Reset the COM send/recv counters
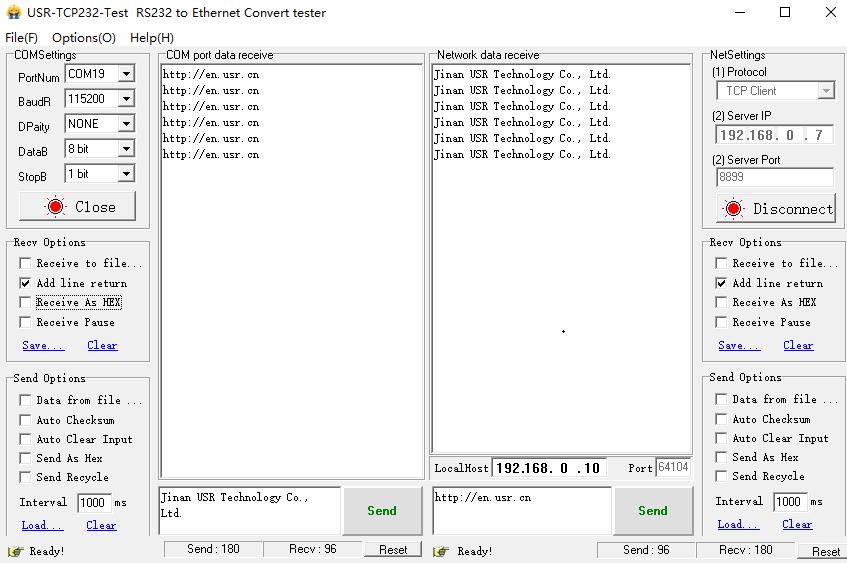The image size is (847, 563). pyautogui.click(x=393, y=549)
